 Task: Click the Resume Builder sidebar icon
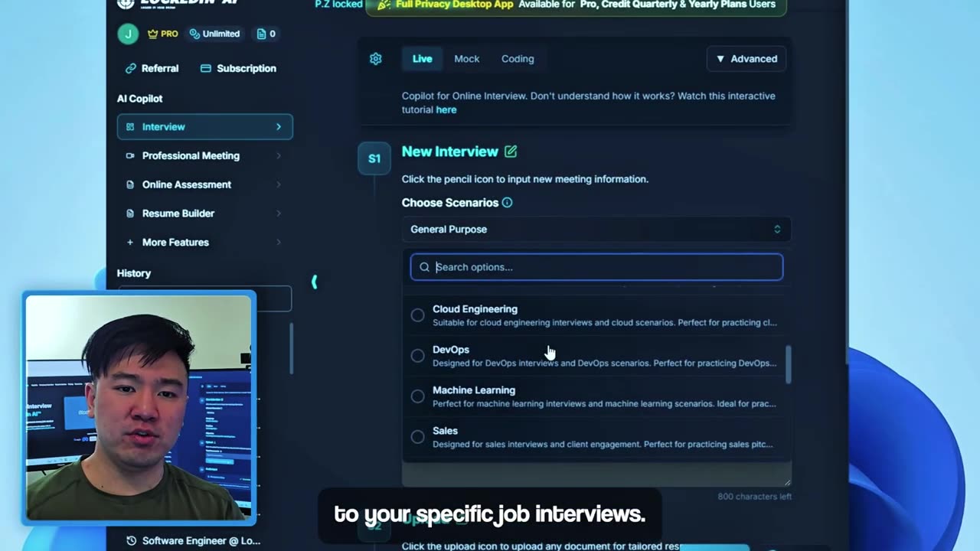pyautogui.click(x=129, y=214)
